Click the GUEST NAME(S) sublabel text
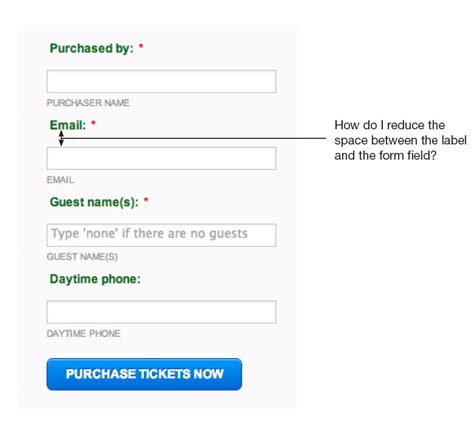The width and height of the screenshot is (474, 437). (82, 257)
